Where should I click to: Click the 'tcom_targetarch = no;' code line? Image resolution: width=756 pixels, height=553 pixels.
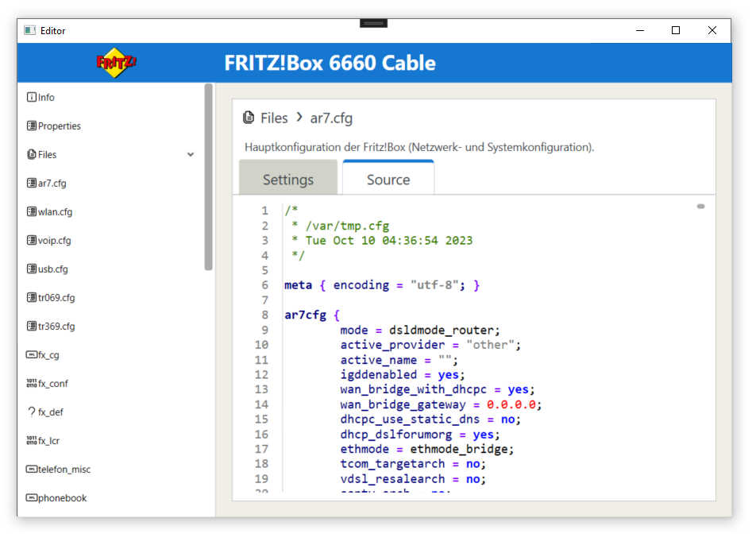click(x=413, y=464)
